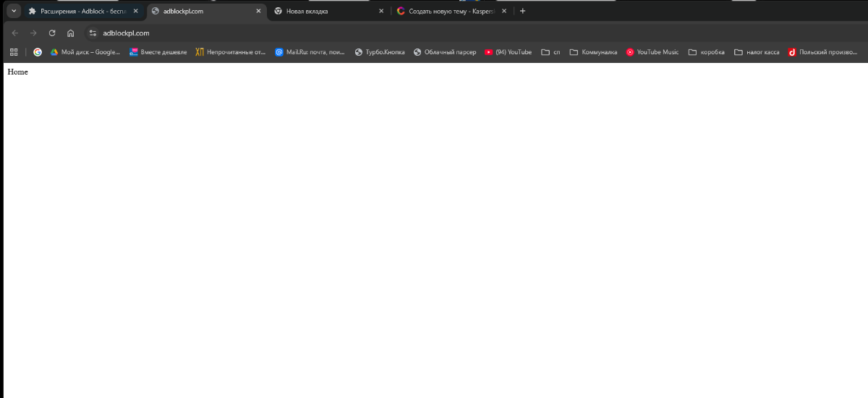Open the Турбо.Кнопка bookmark
This screenshot has width=868, height=398.
[x=380, y=52]
